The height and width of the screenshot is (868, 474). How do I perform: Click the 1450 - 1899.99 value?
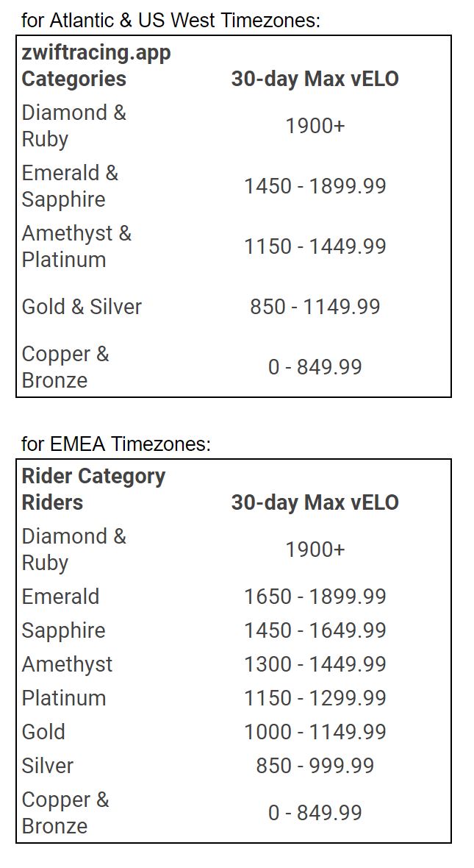point(315,186)
